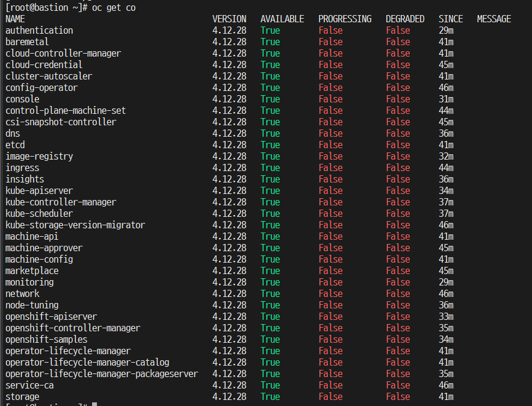Click the SINCE column header

click(x=451, y=19)
